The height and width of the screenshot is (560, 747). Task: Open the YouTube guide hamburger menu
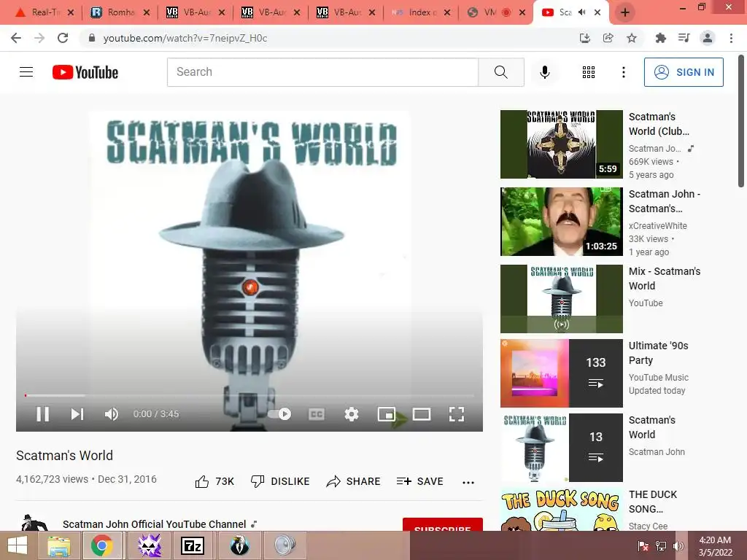click(x=26, y=72)
